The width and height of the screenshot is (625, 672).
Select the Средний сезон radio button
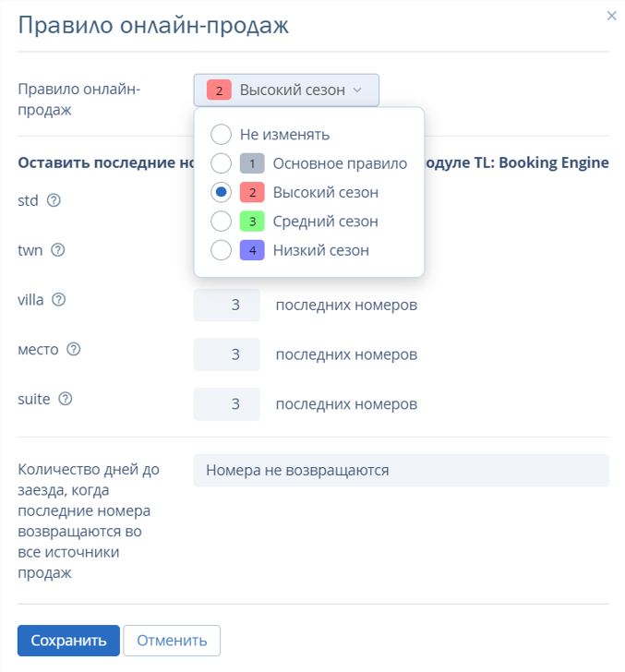point(222,222)
